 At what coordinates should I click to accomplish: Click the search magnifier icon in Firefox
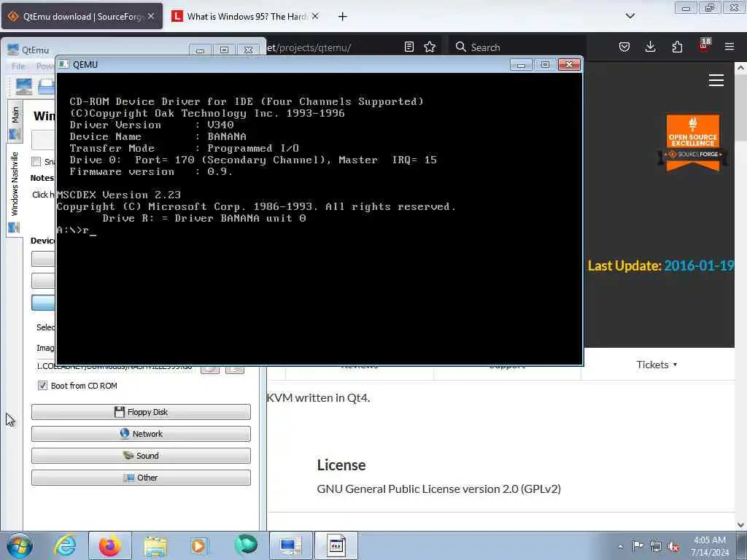click(x=460, y=47)
